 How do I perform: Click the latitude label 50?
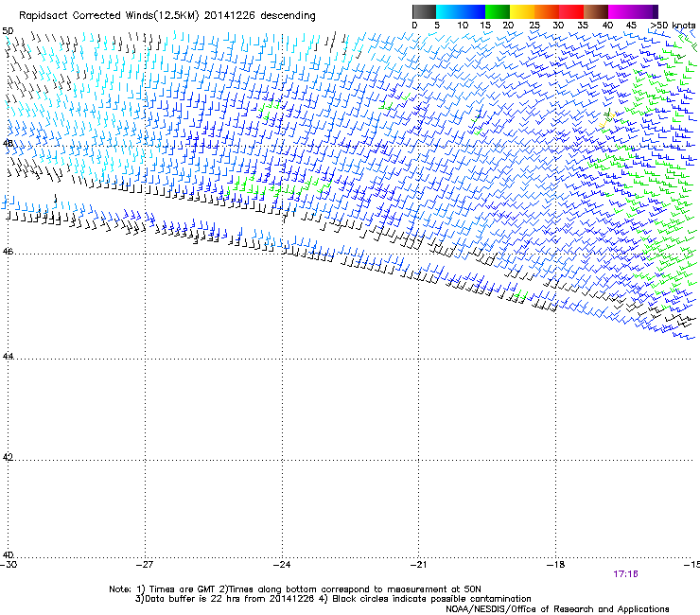click(x=8, y=31)
